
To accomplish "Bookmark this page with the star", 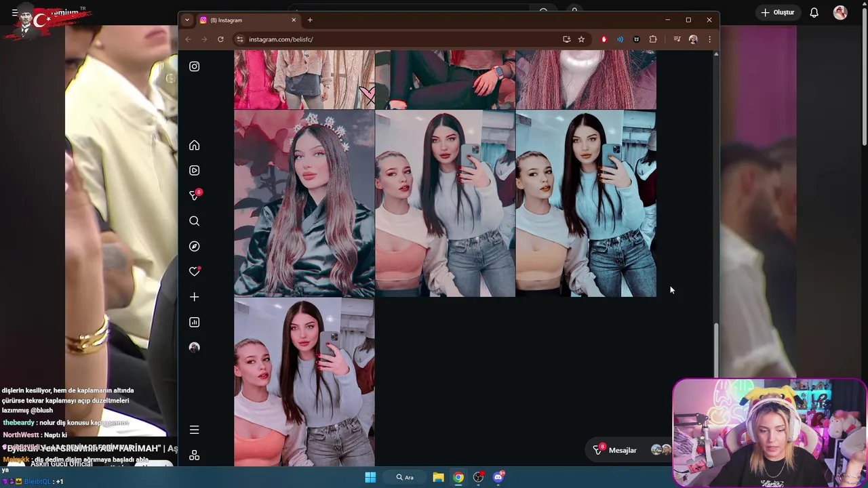I will (x=581, y=39).
